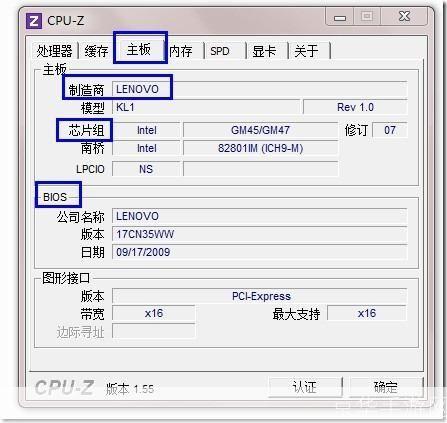The image size is (447, 423).
Task: Click the BIOS date 09/17/2009
Action: coord(260,252)
